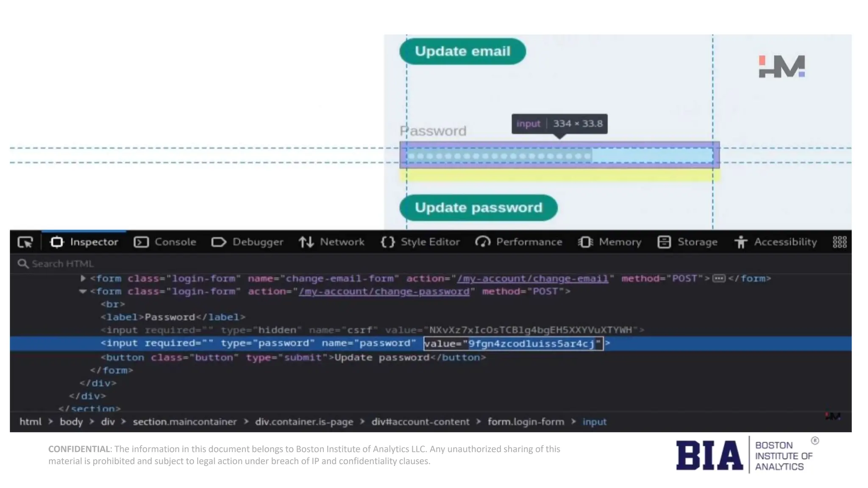Click the Memory chip icon

point(585,242)
